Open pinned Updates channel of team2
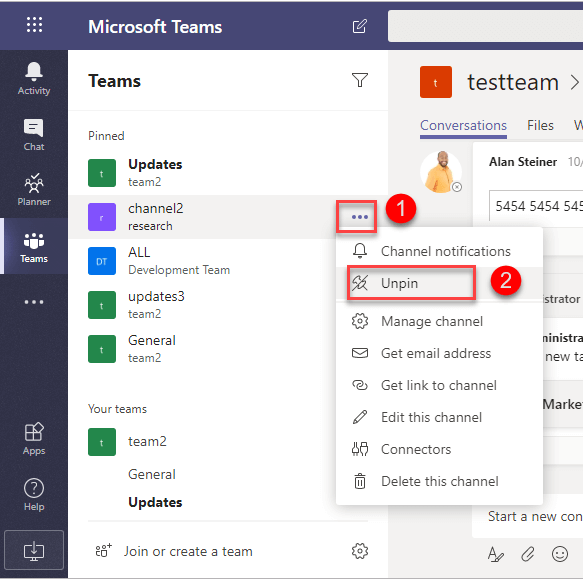 (228, 173)
